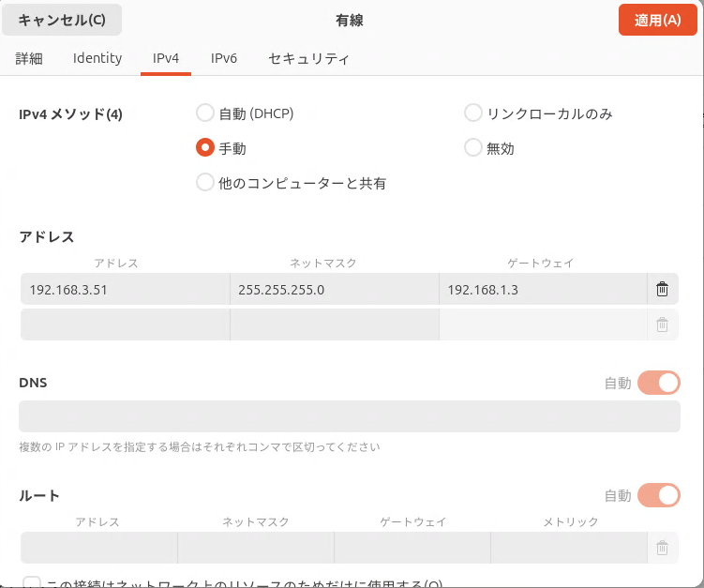Open the セキュリティ tab
The height and width of the screenshot is (588, 704).
[x=308, y=58]
